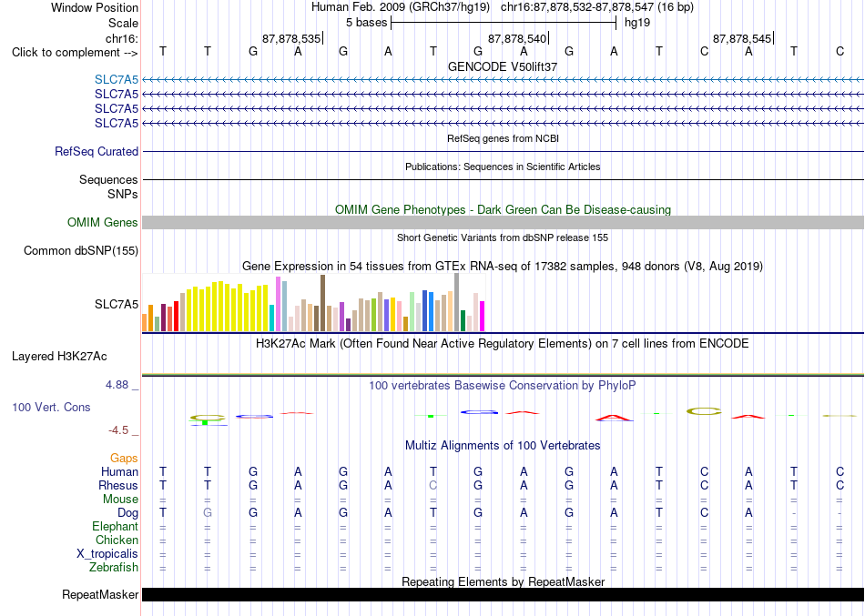This screenshot has width=865, height=616.
Task: Select the Mouse alignment row label
Action: [x=120, y=500]
